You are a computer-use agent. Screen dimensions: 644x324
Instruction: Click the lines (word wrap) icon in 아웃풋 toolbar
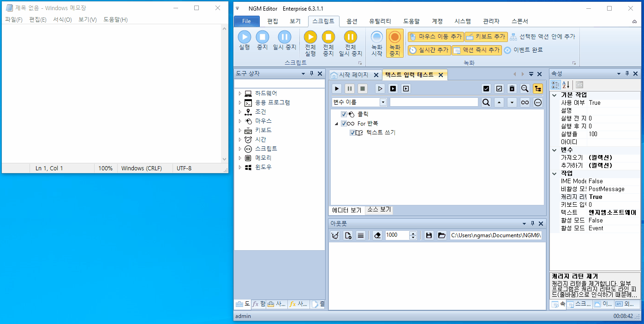click(361, 235)
